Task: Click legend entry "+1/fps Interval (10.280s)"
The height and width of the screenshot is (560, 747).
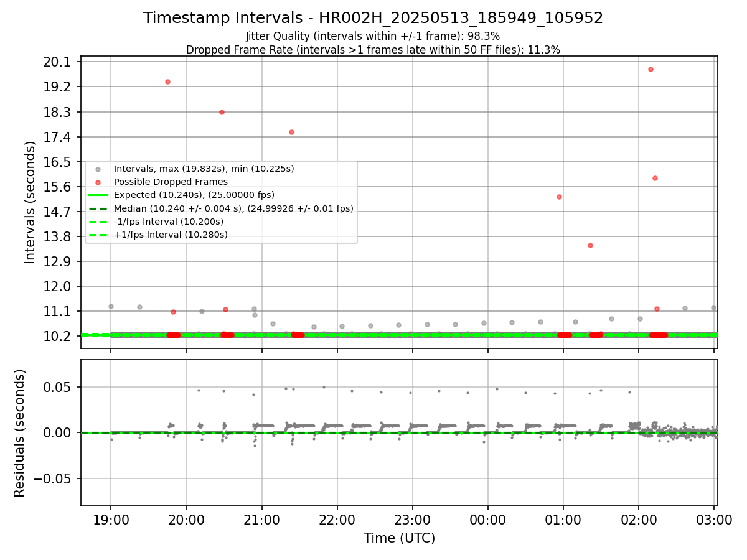Action: click(x=171, y=235)
